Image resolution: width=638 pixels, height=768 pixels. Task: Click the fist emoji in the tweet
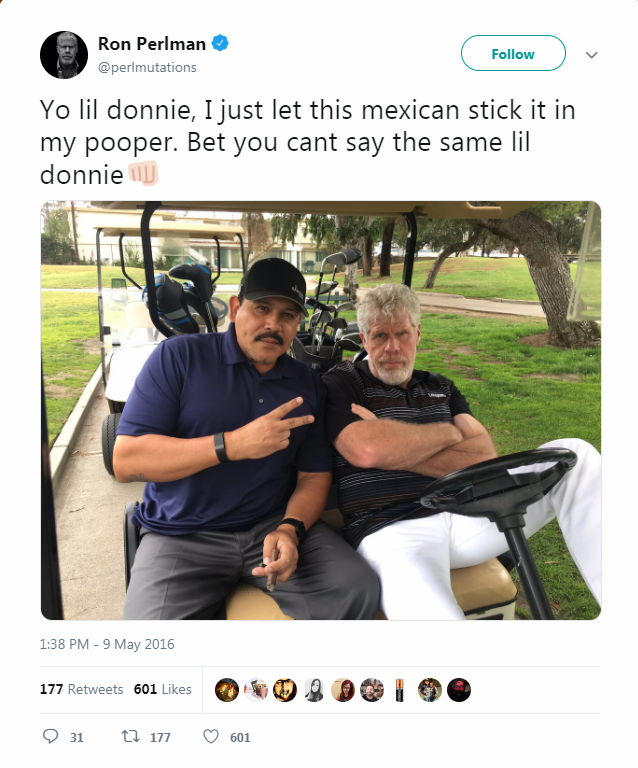point(143,173)
